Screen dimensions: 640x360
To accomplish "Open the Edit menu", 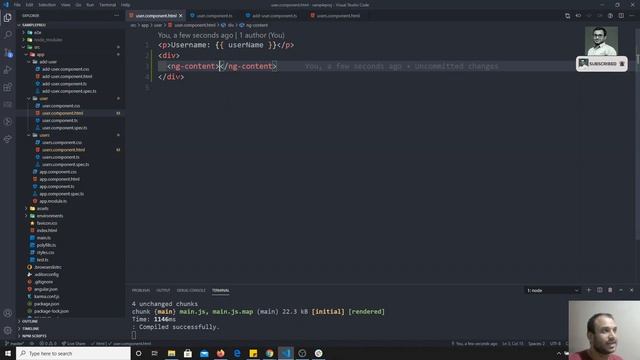I will (29, 5).
